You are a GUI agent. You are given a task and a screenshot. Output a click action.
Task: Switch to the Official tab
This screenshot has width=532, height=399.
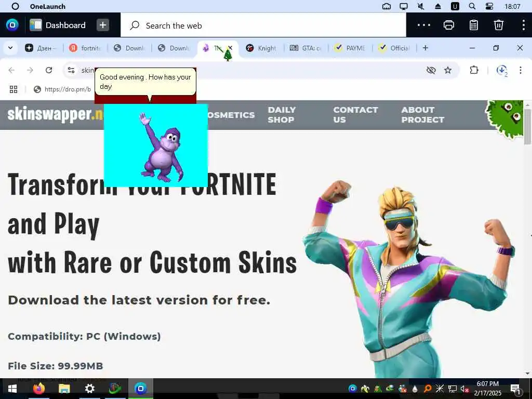pyautogui.click(x=394, y=48)
